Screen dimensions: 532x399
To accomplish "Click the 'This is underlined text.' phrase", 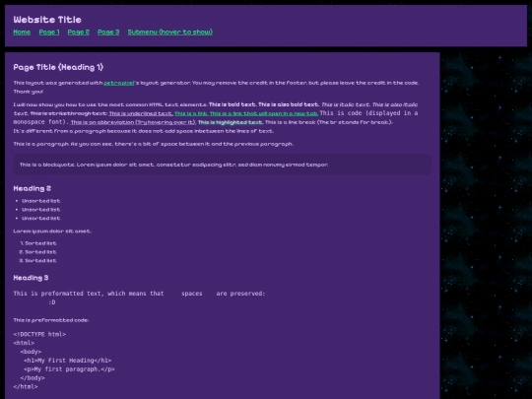I will tap(141, 113).
